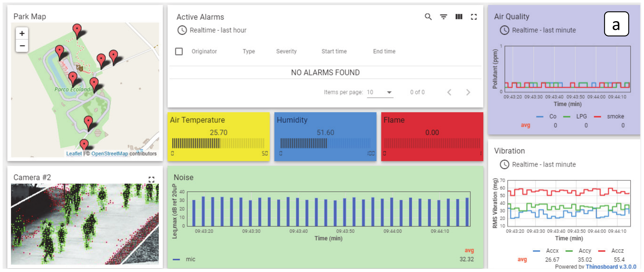The height and width of the screenshot is (272, 644).
Task: Toggle the Accz series in Vibration legend
Action: (x=617, y=250)
